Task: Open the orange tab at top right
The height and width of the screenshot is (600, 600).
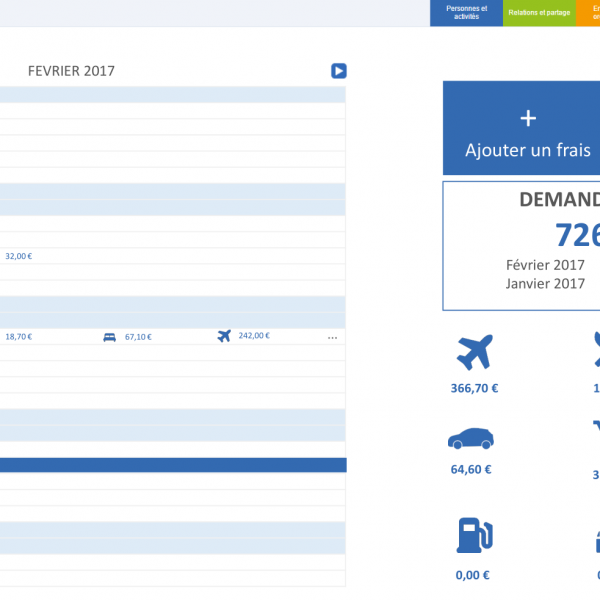Action: point(589,13)
